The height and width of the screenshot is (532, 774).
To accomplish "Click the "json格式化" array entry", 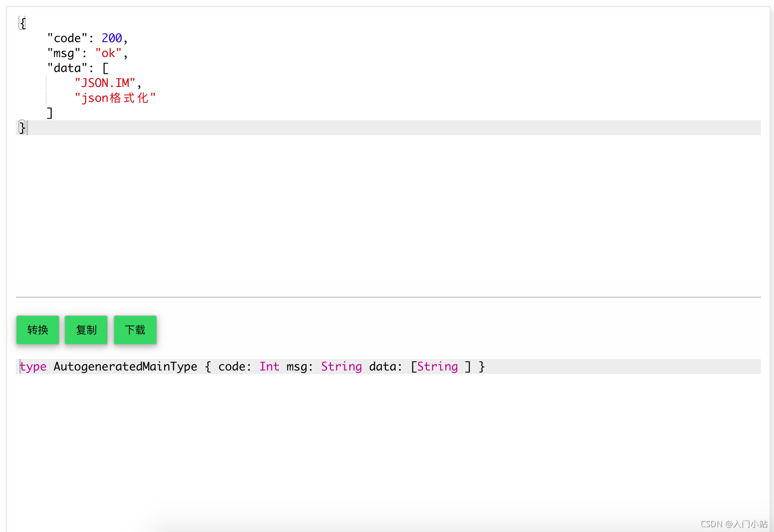I will click(115, 98).
